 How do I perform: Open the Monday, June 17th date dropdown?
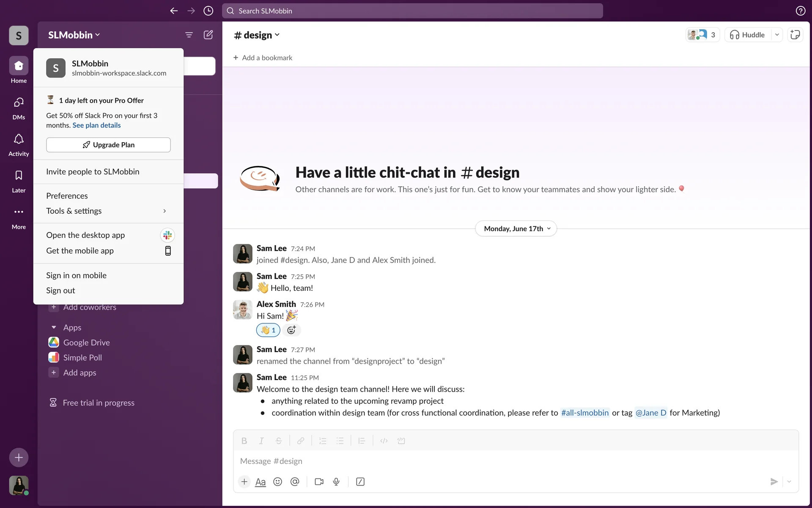[516, 229]
